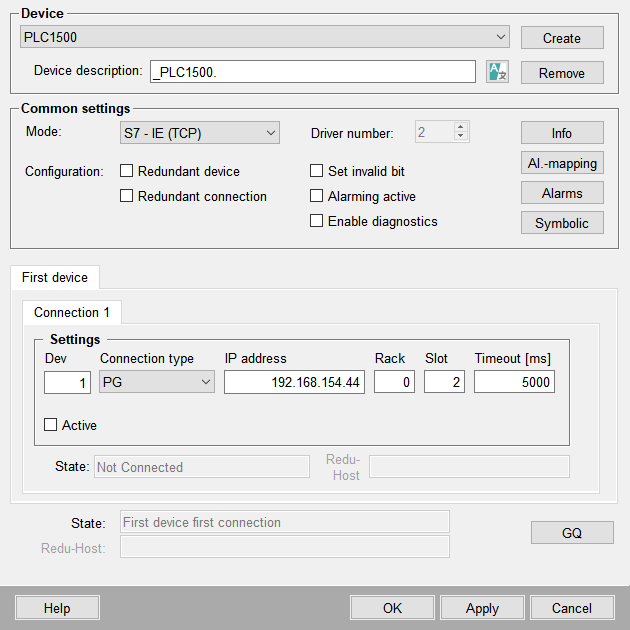Click the Redu-Host field inside Connection 1
The height and width of the screenshot is (630, 630).
coord(469,466)
